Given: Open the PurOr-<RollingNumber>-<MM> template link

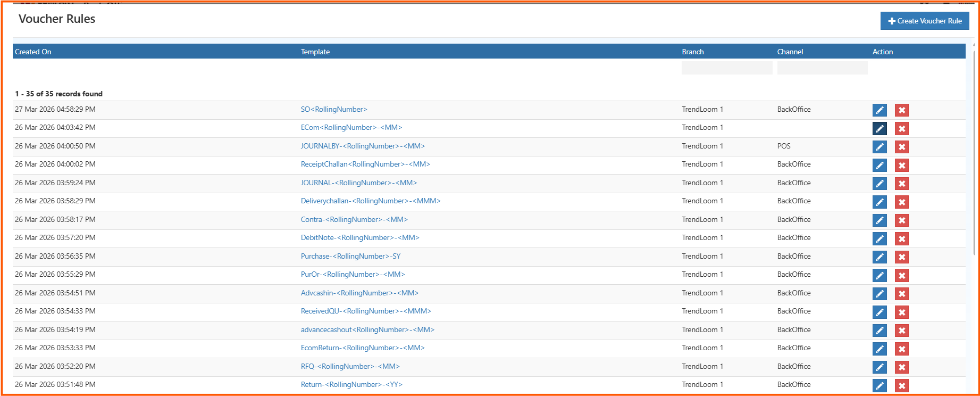Looking at the screenshot, I should 353,274.
